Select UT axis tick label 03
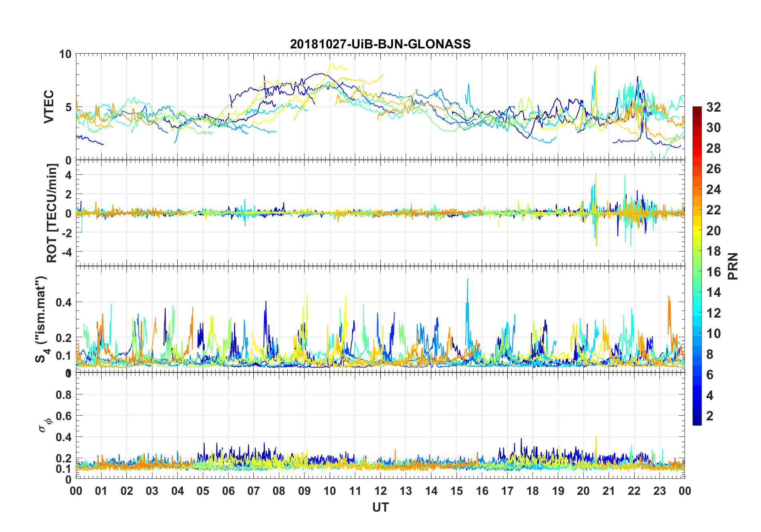Viewport: 761px width, 532px height. click(152, 491)
